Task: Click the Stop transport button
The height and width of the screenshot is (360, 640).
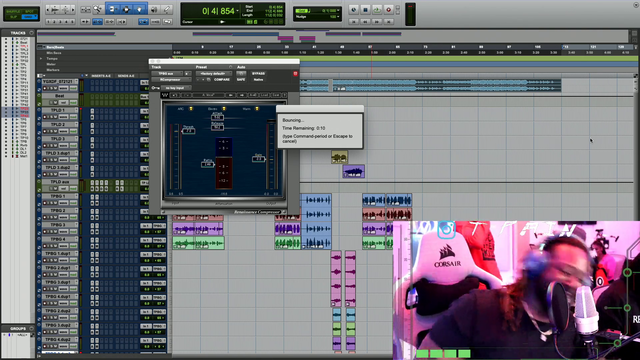Action: coord(365,10)
